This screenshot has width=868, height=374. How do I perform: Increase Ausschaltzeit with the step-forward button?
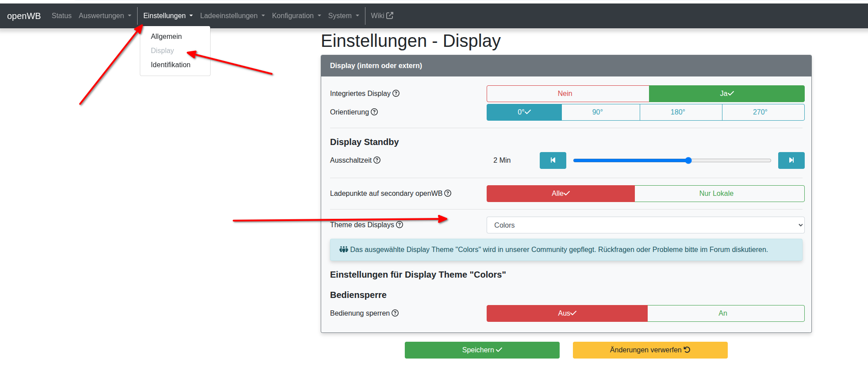(x=791, y=160)
